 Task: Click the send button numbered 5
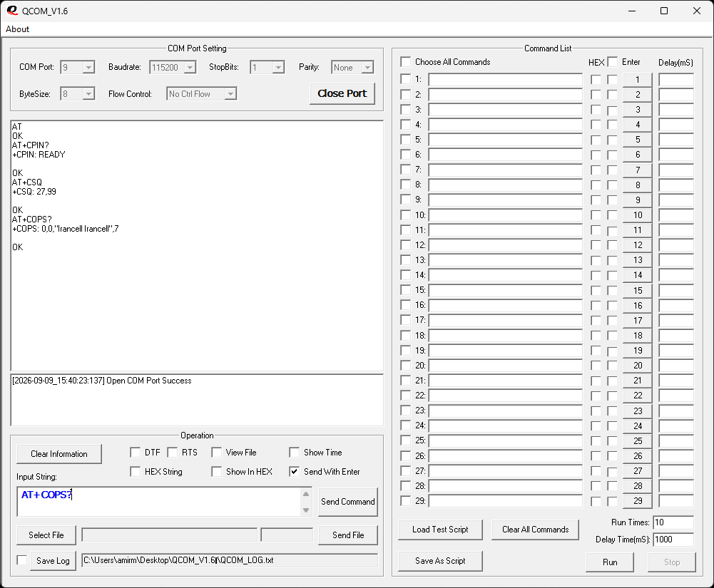tap(638, 140)
